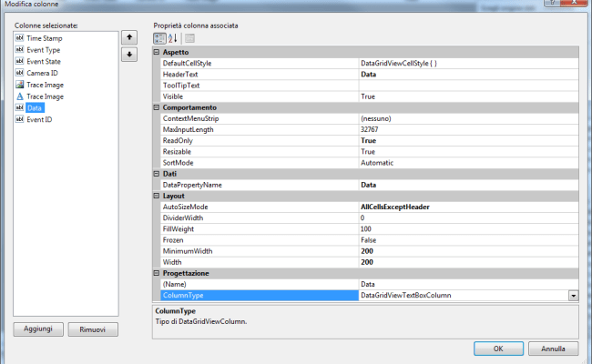This screenshot has height=364, width=592.
Task: Edit the HeaderText value field
Action: coord(468,75)
